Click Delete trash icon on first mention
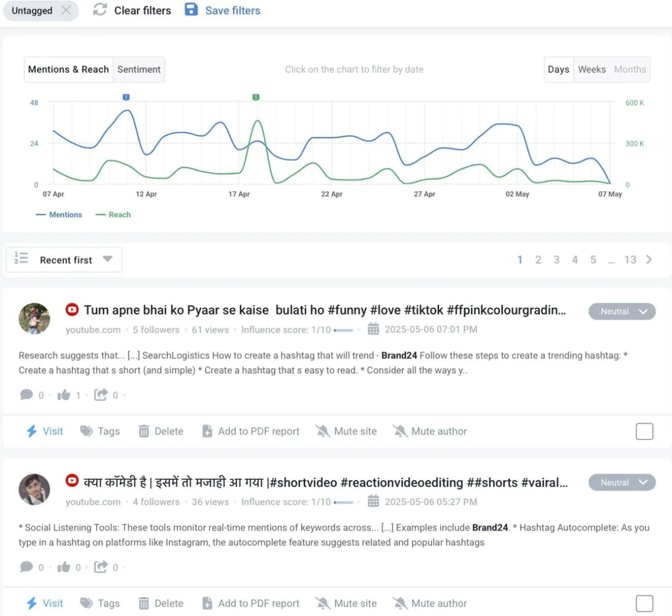672x616 pixels. [144, 431]
